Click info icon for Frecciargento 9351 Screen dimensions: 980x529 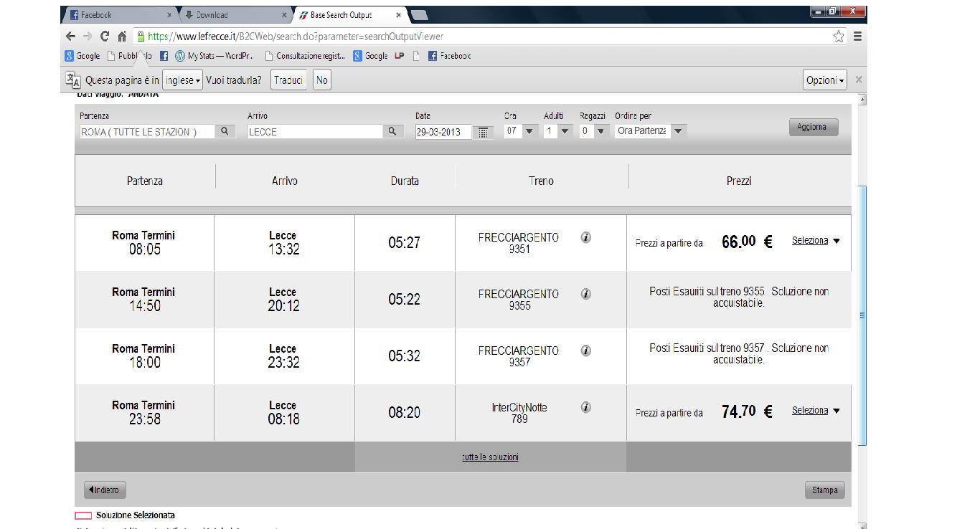[x=585, y=238]
